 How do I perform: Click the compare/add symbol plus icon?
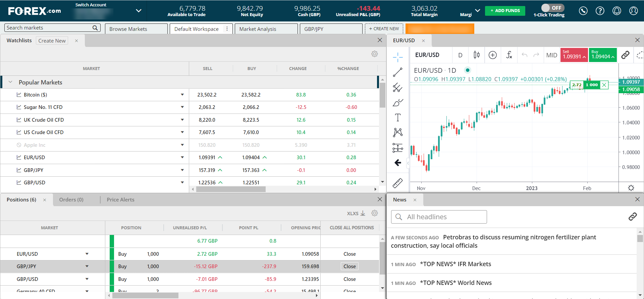[x=493, y=55]
